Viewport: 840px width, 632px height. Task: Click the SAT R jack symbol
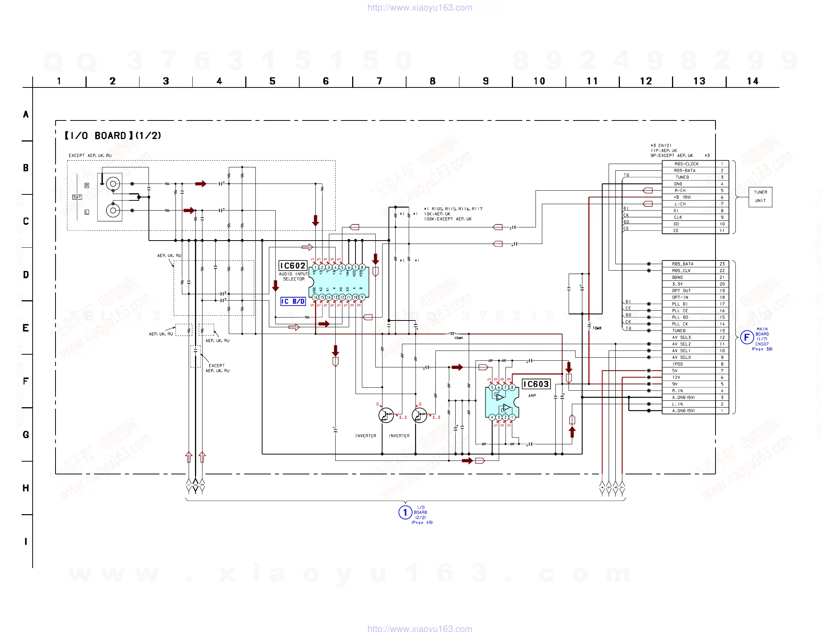click(x=113, y=184)
